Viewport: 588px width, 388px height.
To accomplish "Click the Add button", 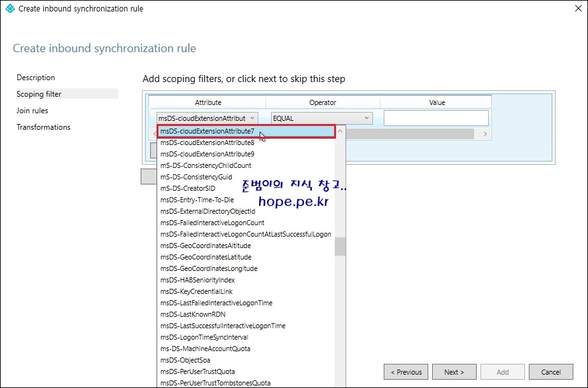I will click(503, 372).
